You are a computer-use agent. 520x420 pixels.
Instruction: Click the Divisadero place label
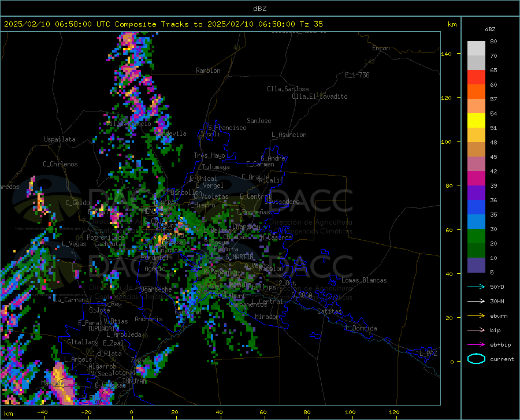(282, 202)
